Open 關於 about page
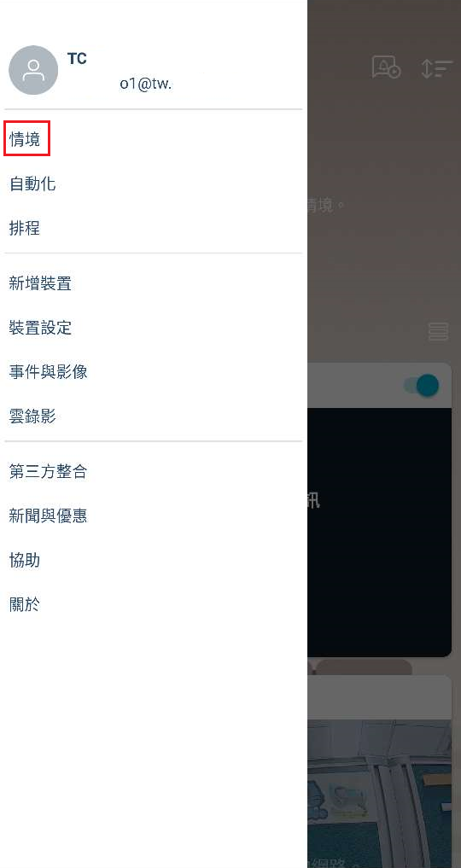 pos(25,604)
